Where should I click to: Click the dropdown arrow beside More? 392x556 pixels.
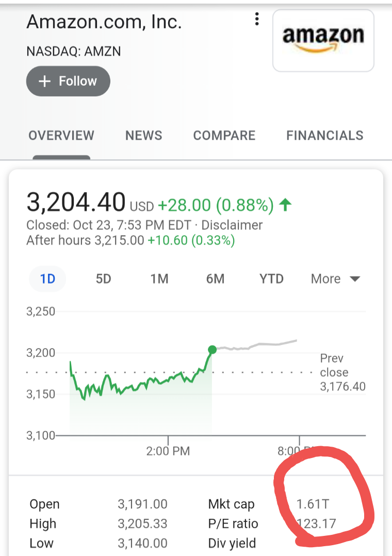pos(355,279)
